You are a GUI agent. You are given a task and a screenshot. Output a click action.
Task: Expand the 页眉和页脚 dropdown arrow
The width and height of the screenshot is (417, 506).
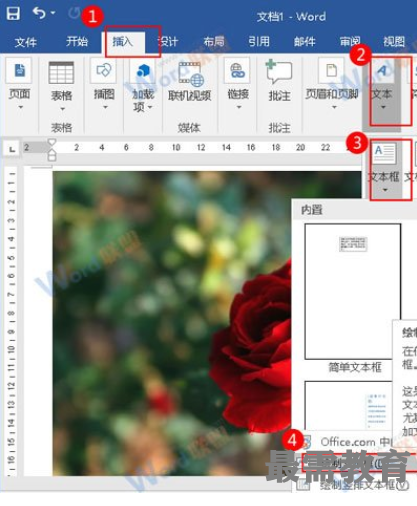[x=334, y=107]
